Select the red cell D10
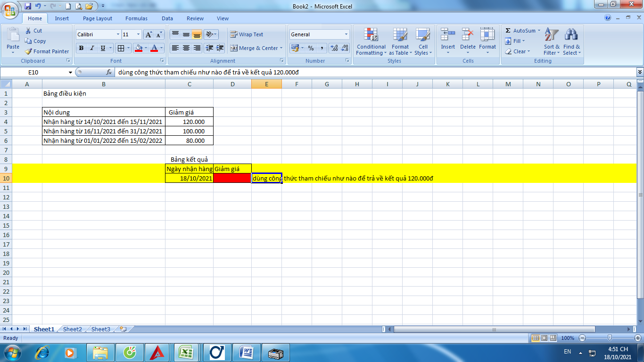 click(x=232, y=178)
